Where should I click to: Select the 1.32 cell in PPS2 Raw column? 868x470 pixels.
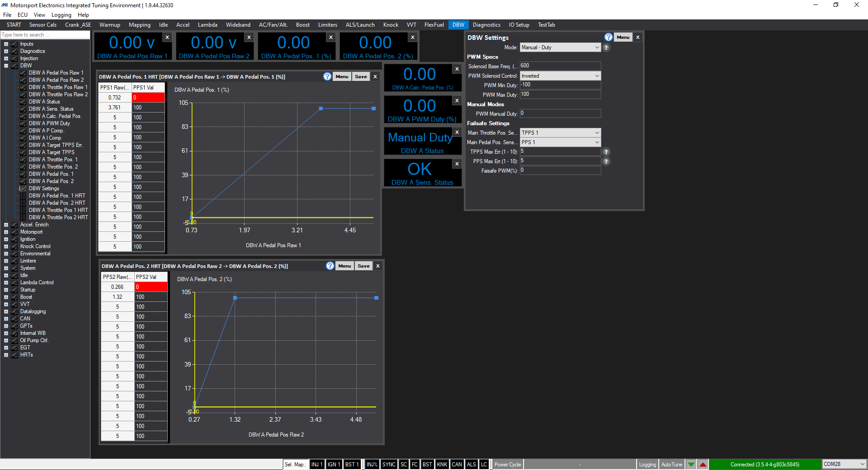pos(118,297)
